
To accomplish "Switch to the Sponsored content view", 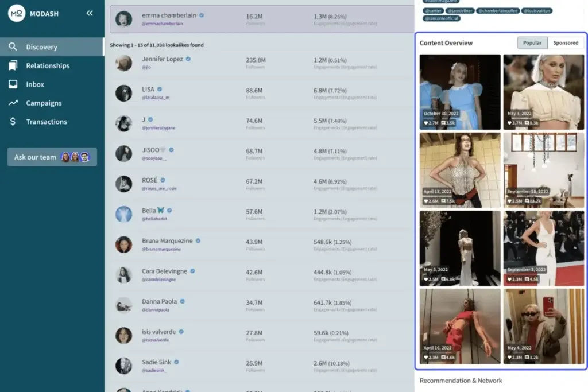I will [x=565, y=42].
